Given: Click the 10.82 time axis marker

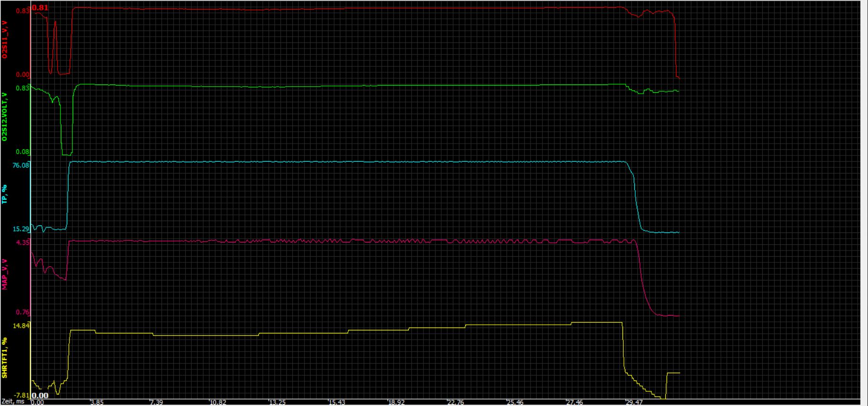Looking at the screenshot, I should pyautogui.click(x=217, y=402).
